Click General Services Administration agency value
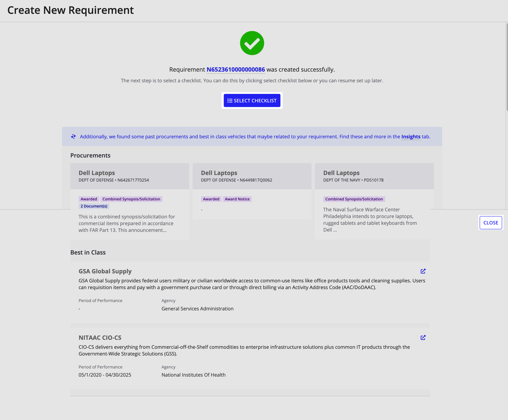The width and height of the screenshot is (508, 420). coord(197,309)
